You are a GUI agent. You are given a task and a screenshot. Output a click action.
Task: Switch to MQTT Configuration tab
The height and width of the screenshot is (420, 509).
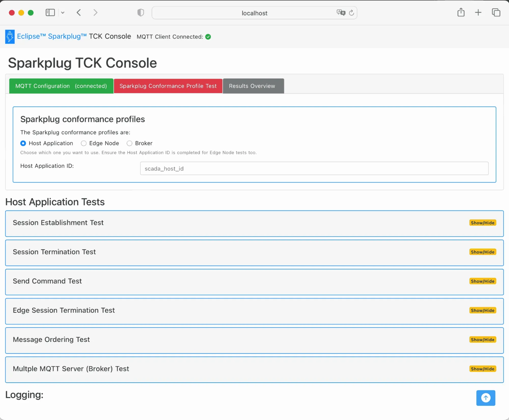pos(61,86)
